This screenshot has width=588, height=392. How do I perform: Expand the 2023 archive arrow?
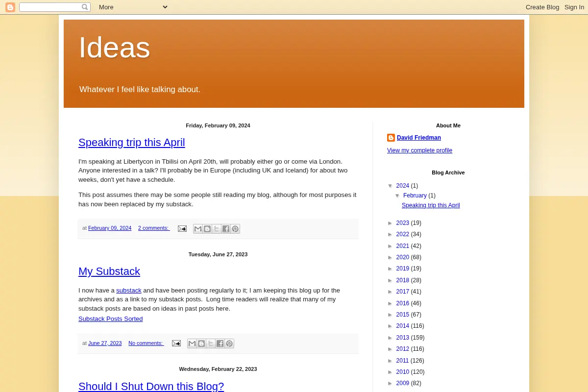[x=391, y=223]
